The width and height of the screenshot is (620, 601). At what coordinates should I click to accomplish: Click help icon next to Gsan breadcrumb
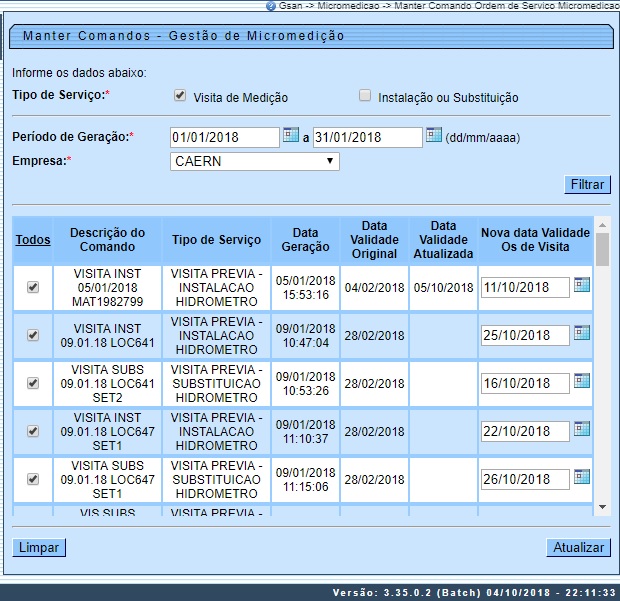click(270, 6)
